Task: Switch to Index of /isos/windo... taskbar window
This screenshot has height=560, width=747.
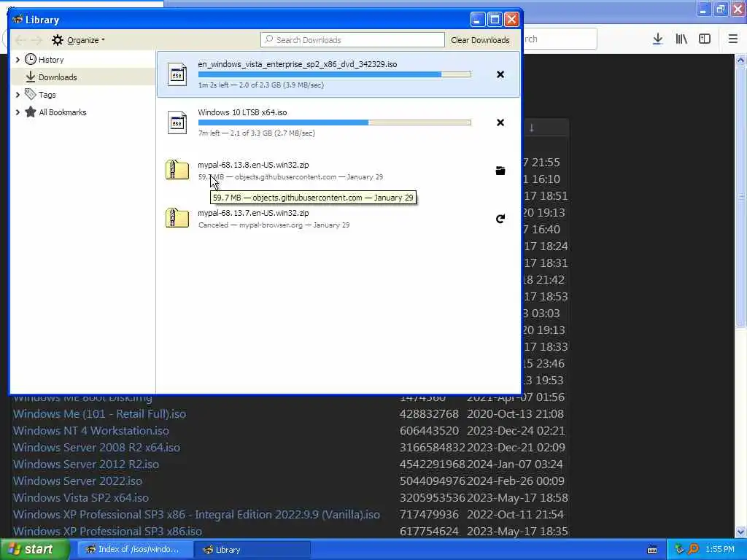Action: tap(135, 550)
